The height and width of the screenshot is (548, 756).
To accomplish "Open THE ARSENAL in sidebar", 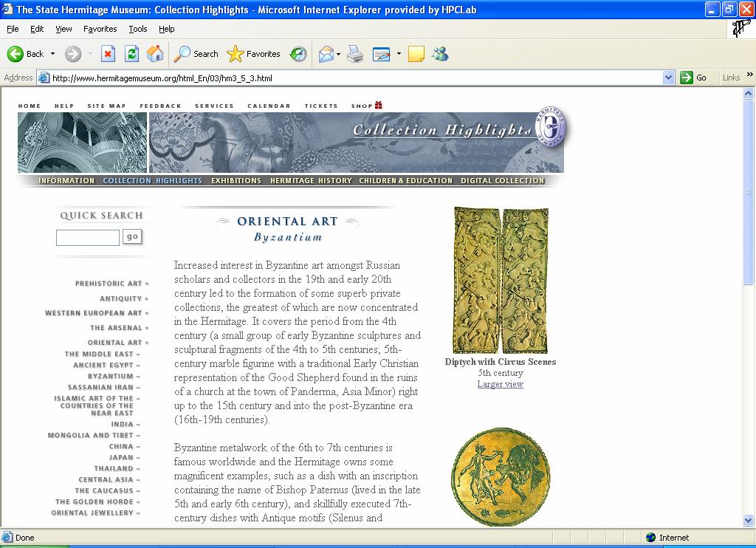I will point(116,328).
